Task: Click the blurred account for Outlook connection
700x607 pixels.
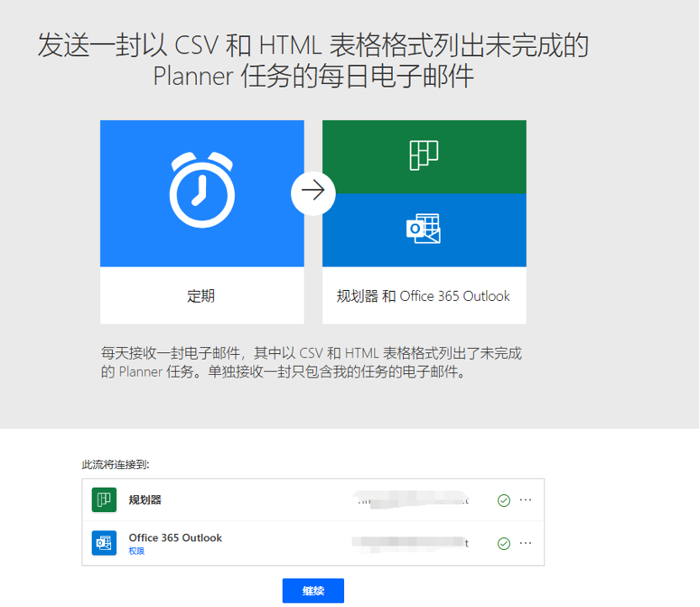Action: (x=411, y=543)
